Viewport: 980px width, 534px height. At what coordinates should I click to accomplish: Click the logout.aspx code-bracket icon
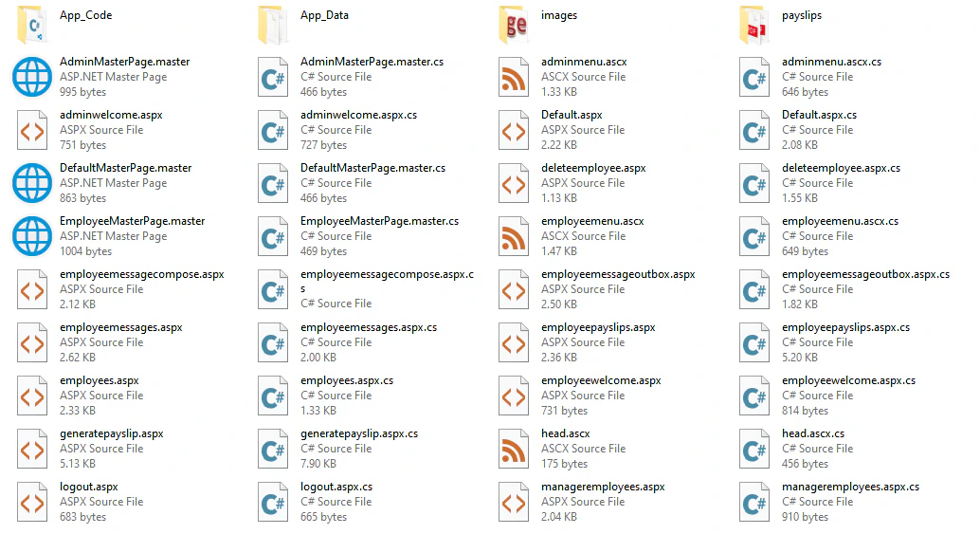coord(32,502)
